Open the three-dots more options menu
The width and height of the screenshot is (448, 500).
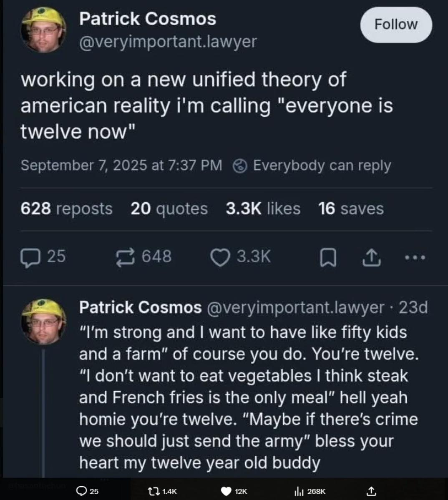point(415,257)
